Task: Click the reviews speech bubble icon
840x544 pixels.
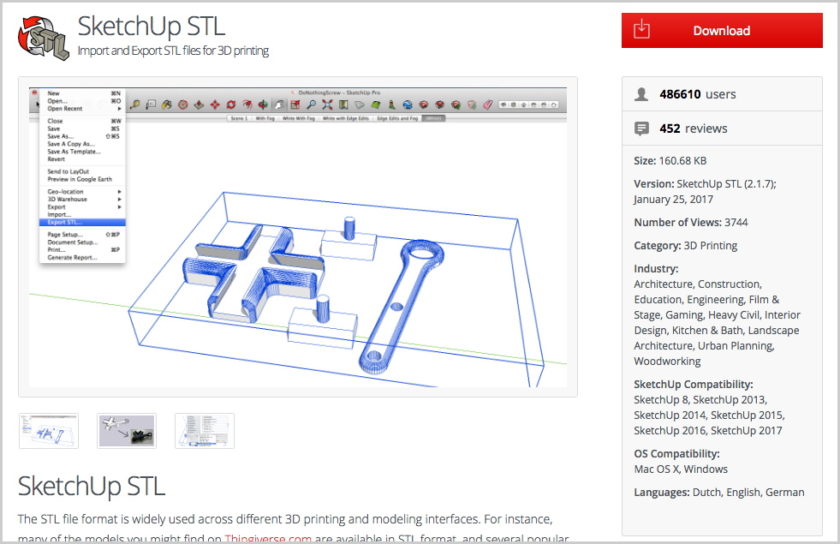Action: [641, 129]
